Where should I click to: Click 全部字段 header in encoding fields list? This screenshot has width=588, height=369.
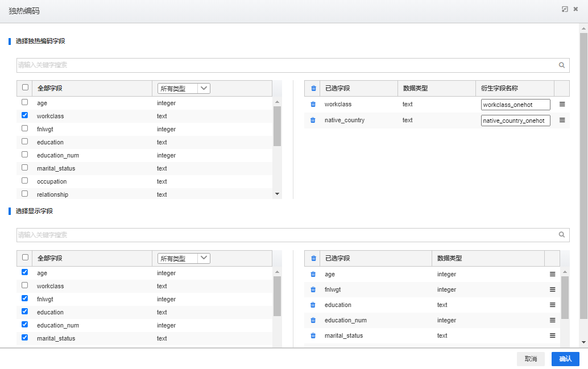tap(49, 89)
